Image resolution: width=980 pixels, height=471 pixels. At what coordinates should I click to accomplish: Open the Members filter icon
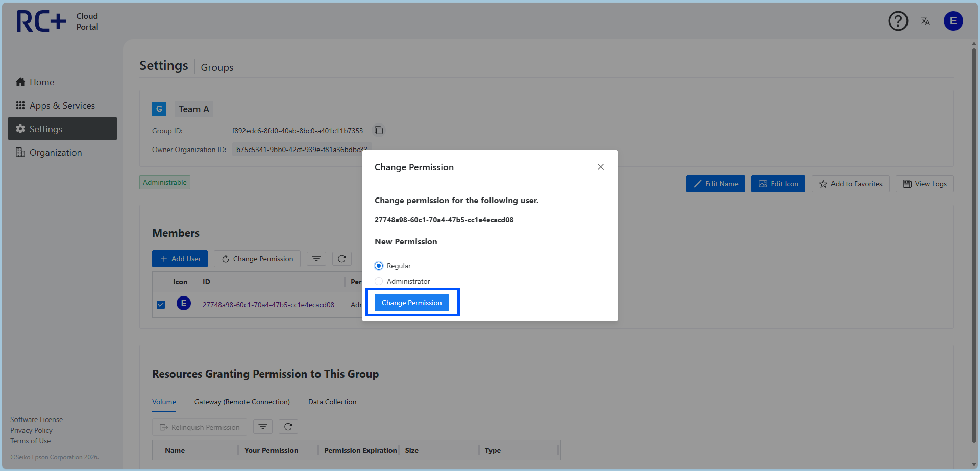coord(316,259)
